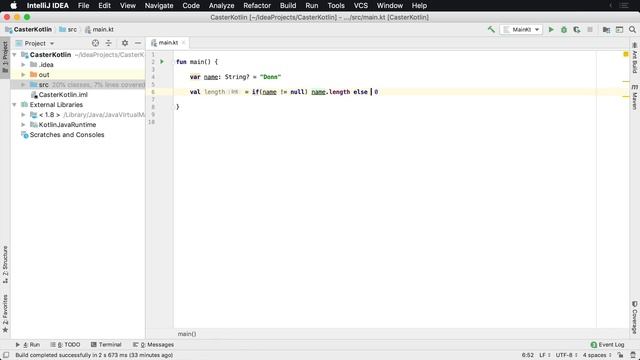
Task: Open the Refactor menu
Action: click(257, 6)
